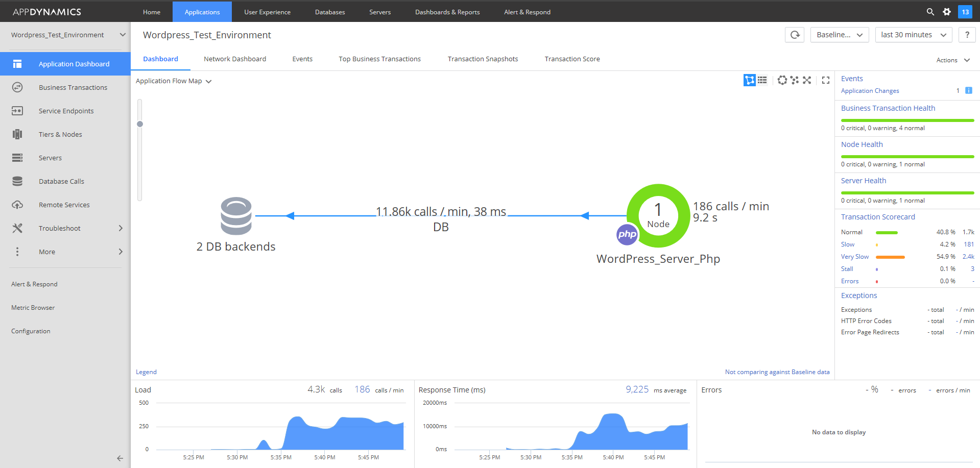Open Business Transaction Health link
980x468 pixels.
tap(888, 108)
